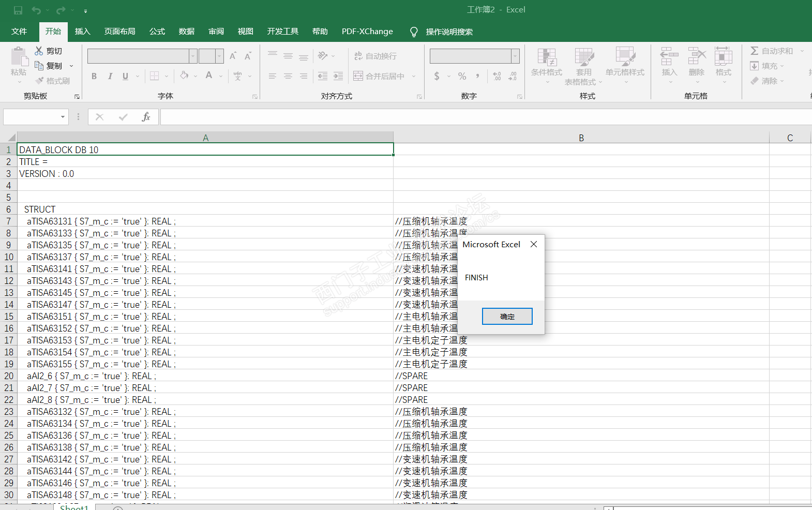
Task: Click 确定 in the Microsoft Excel dialog
Action: point(507,317)
